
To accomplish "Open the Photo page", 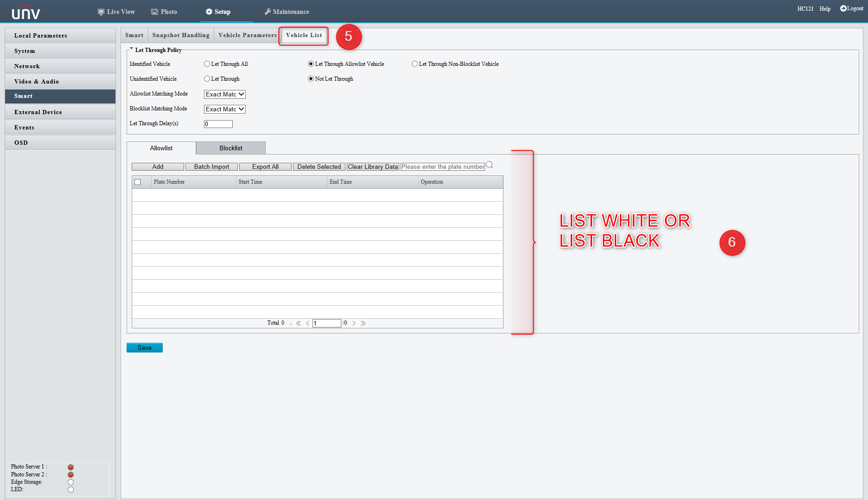I will pos(163,11).
